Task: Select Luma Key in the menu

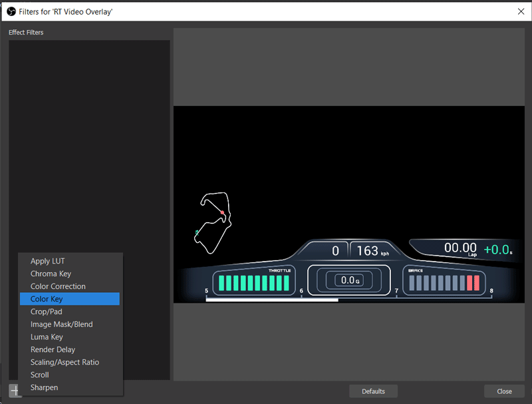Action: click(x=47, y=337)
